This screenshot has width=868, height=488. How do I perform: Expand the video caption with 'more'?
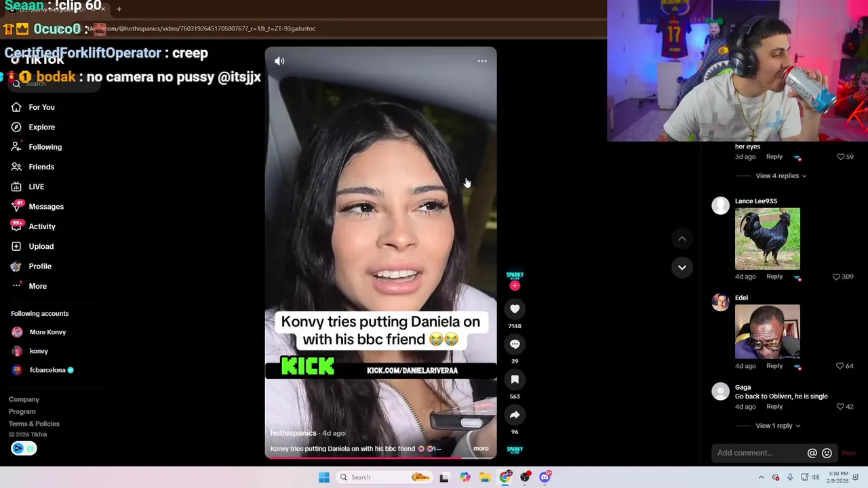[481, 448]
